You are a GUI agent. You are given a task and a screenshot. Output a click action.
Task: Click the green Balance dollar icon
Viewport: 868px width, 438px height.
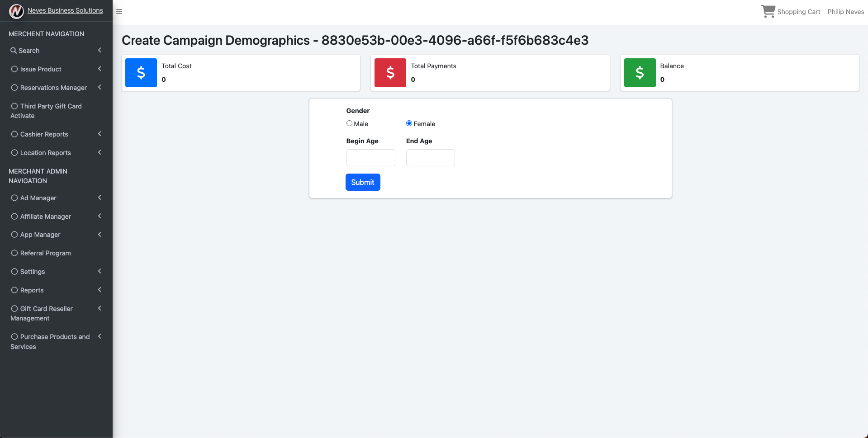(x=640, y=73)
